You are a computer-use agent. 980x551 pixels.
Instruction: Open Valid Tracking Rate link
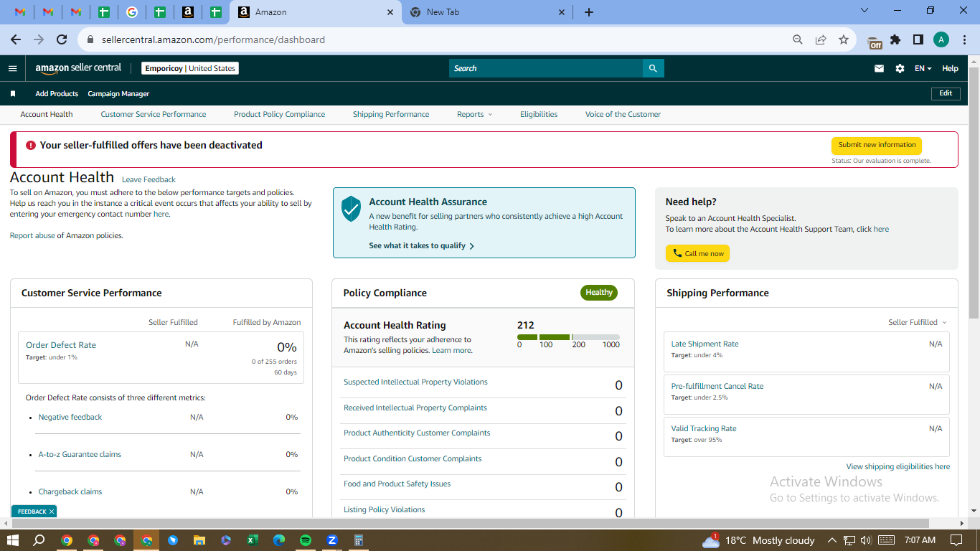coord(704,429)
